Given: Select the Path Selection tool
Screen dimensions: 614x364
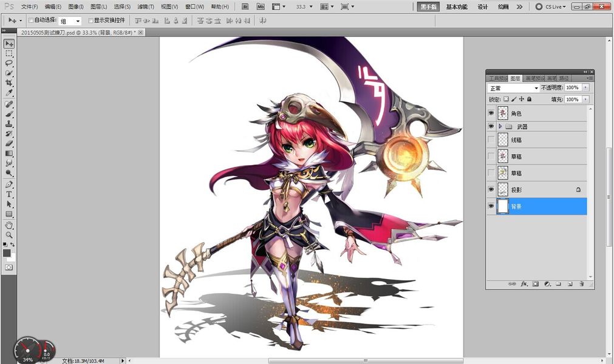Looking at the screenshot, I should [9, 204].
